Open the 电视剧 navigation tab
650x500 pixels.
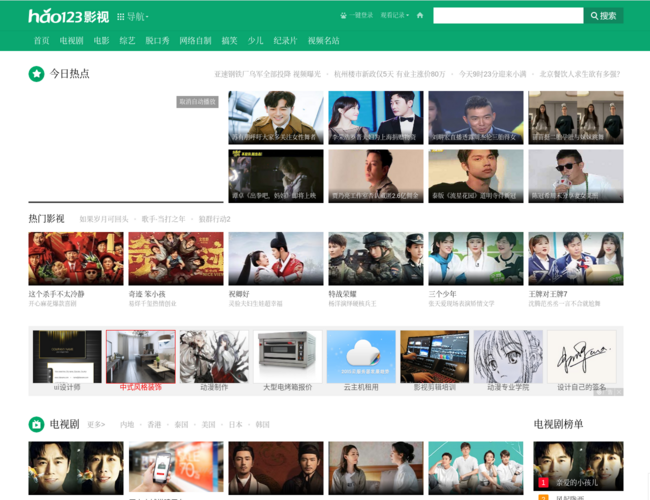71,41
